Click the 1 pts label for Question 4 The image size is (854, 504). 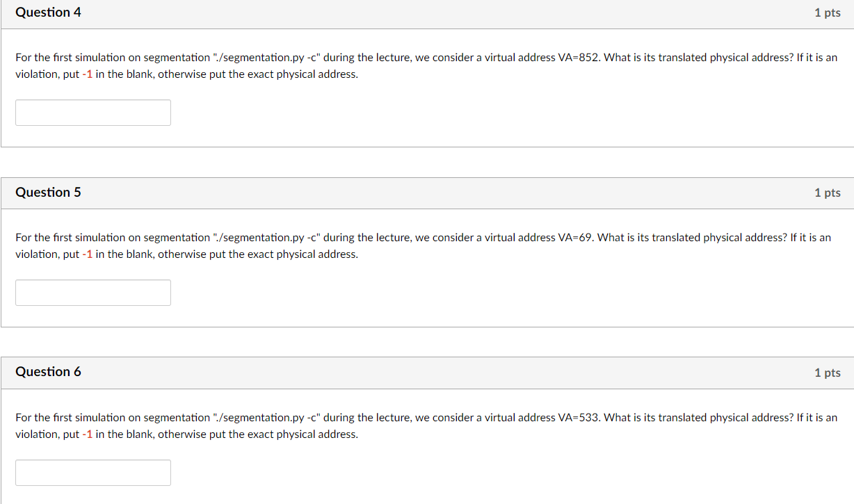tap(827, 12)
